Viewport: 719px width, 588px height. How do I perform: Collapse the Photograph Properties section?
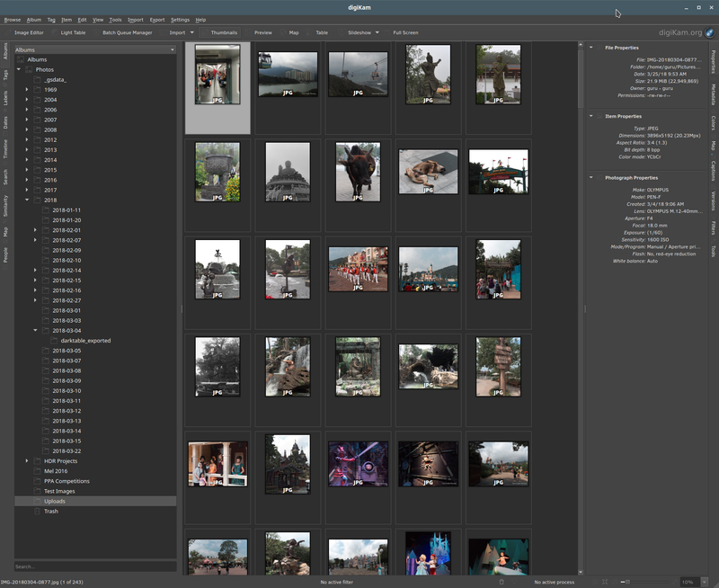tap(591, 177)
